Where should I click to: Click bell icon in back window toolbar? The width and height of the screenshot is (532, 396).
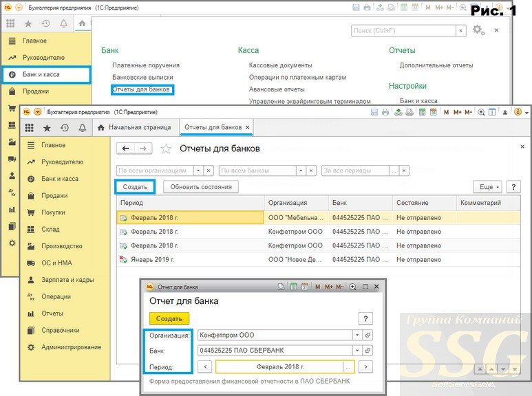click(x=63, y=23)
